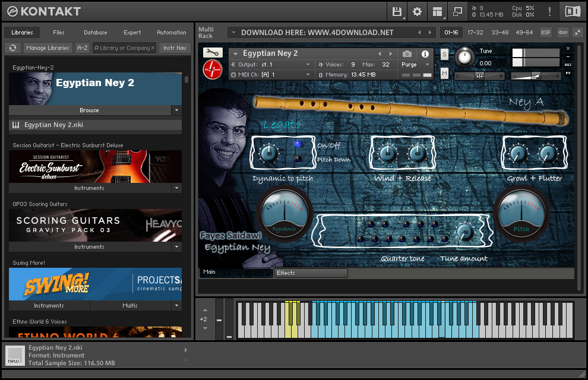Click the Instr Nav button

pos(175,48)
